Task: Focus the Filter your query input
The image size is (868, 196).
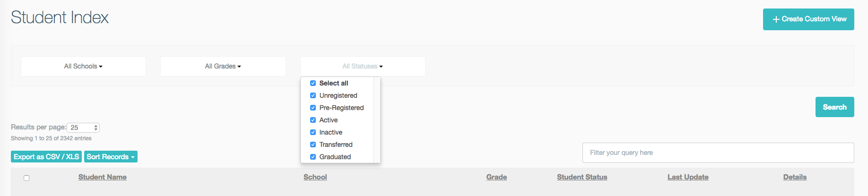Action: click(x=718, y=153)
